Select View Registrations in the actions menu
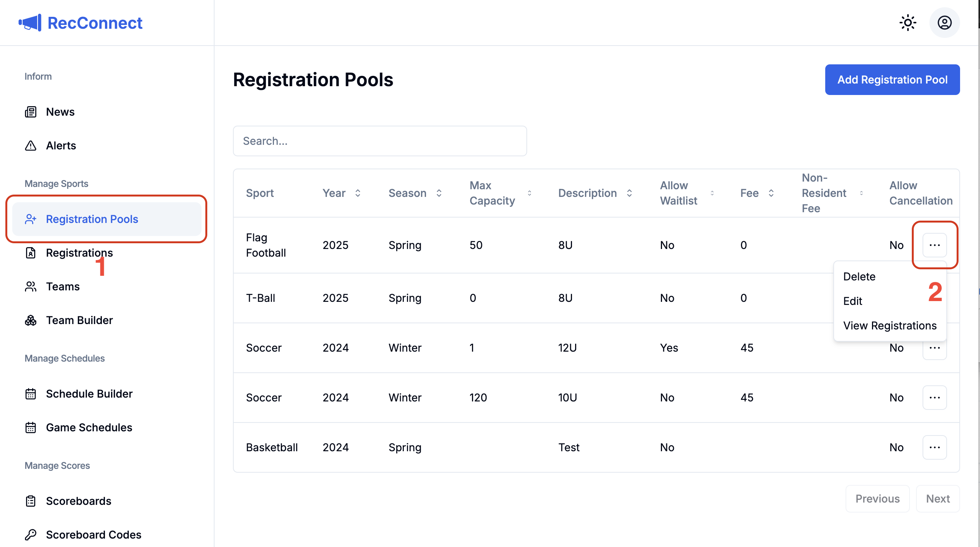Viewport: 980px width, 547px height. [890, 326]
